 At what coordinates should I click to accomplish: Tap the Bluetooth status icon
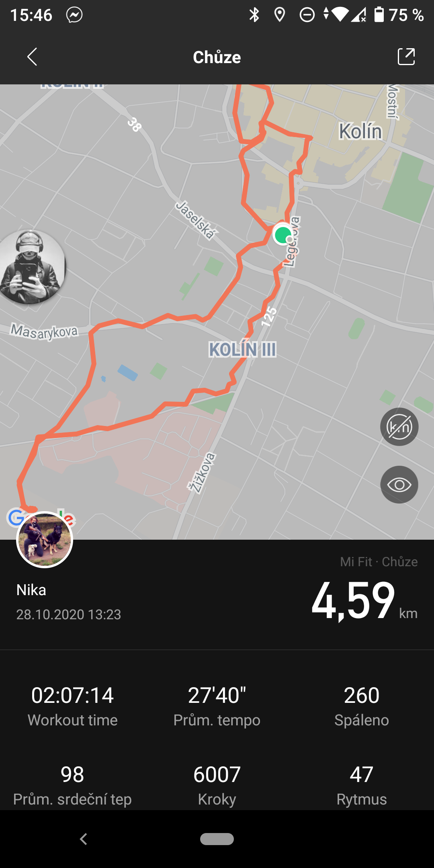(x=254, y=15)
